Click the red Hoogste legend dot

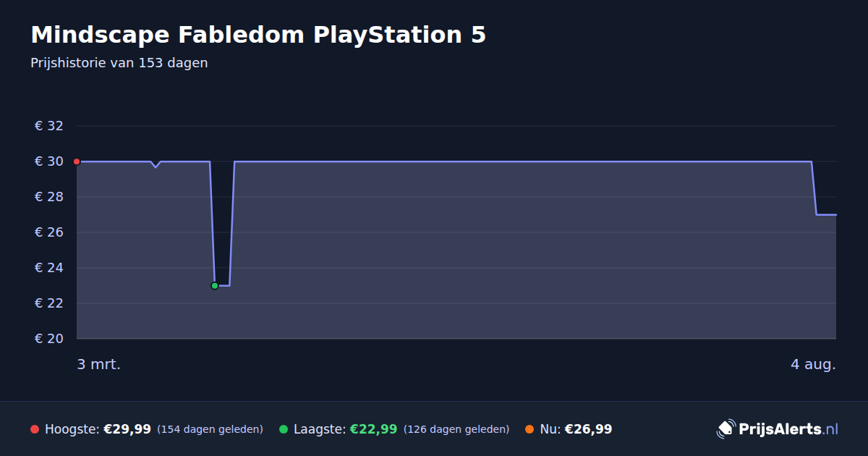click(35, 429)
